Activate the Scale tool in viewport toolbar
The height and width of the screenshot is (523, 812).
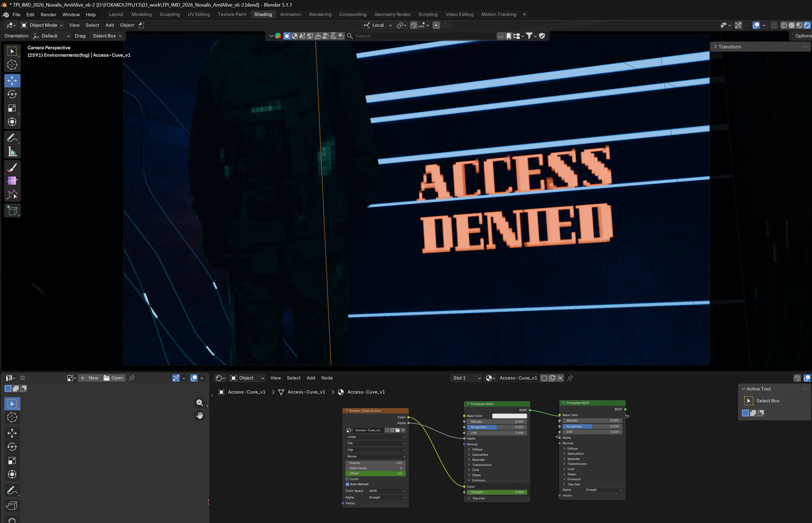(x=12, y=108)
